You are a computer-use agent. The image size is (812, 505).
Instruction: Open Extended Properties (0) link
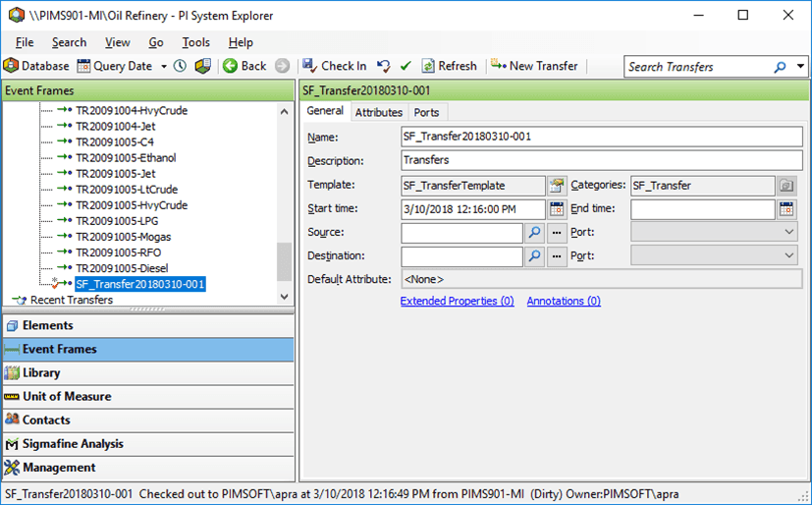point(457,302)
